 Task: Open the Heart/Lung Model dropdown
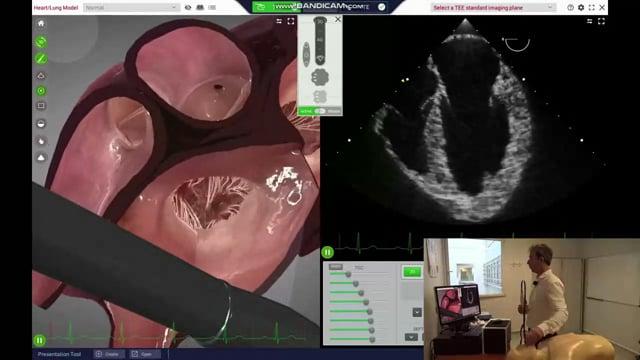tap(131, 7)
